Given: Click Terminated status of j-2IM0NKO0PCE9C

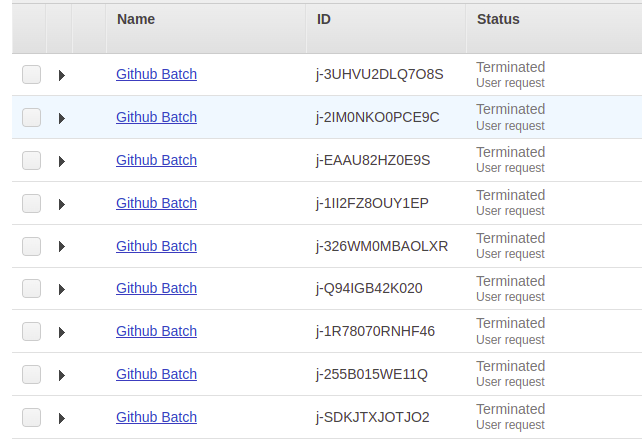Looking at the screenshot, I should coord(511,109).
